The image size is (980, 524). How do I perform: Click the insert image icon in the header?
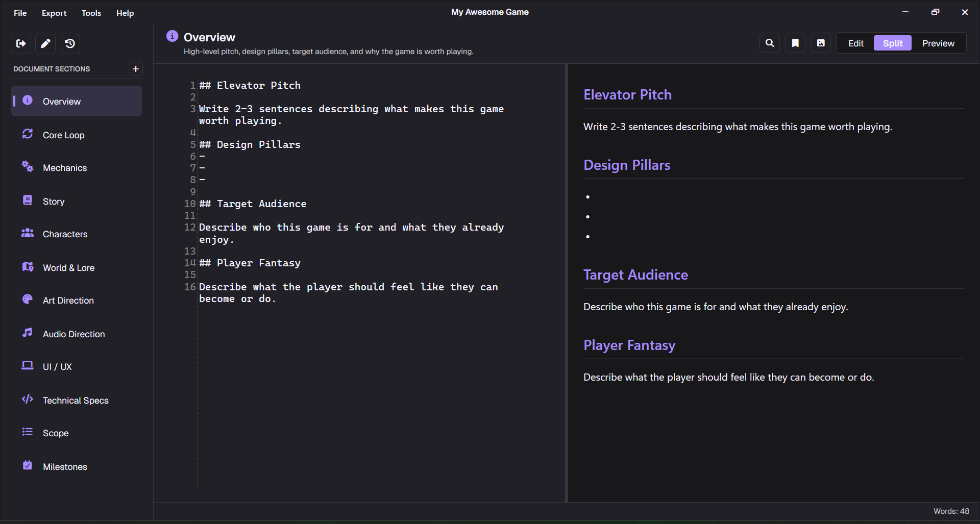tap(821, 43)
